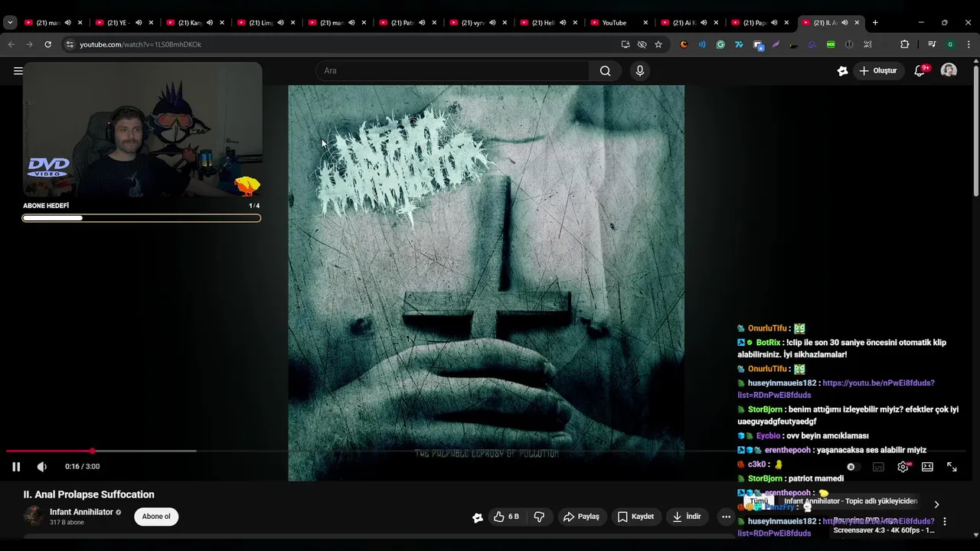980x551 pixels.
Task: Open Chrome extensions puzzle menu
Action: pos(904,44)
